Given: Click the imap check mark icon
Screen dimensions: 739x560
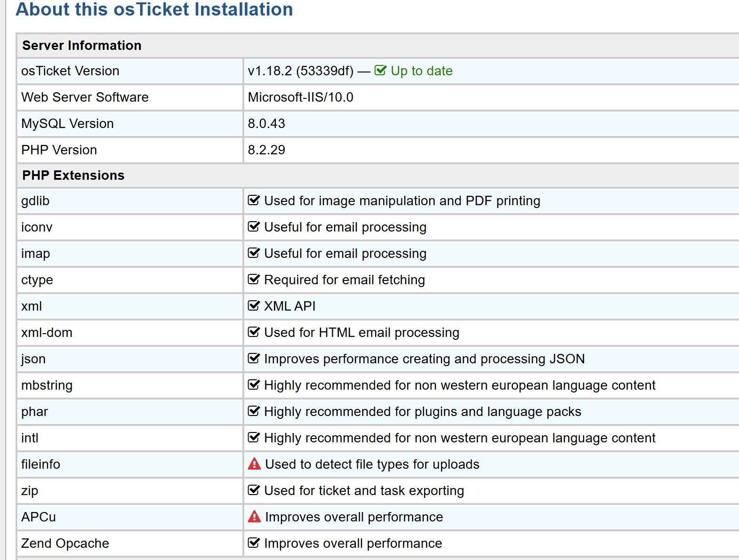Looking at the screenshot, I should pos(254,253).
